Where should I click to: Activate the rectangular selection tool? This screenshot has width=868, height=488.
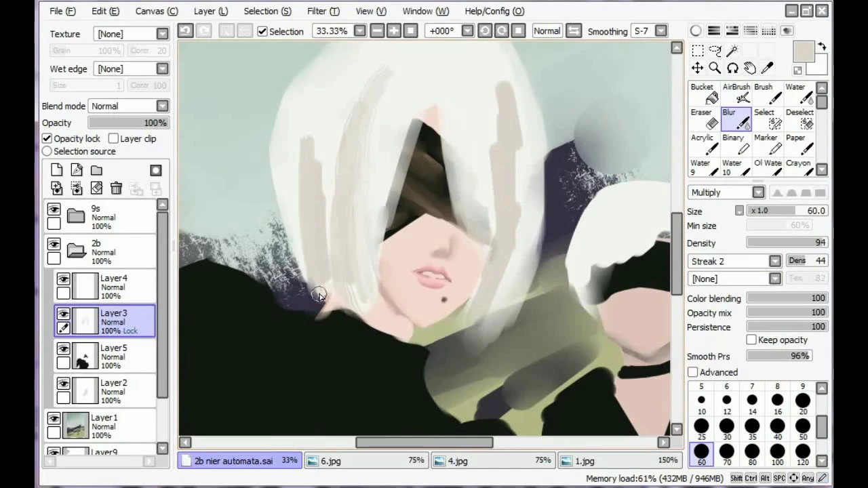pyautogui.click(x=697, y=50)
